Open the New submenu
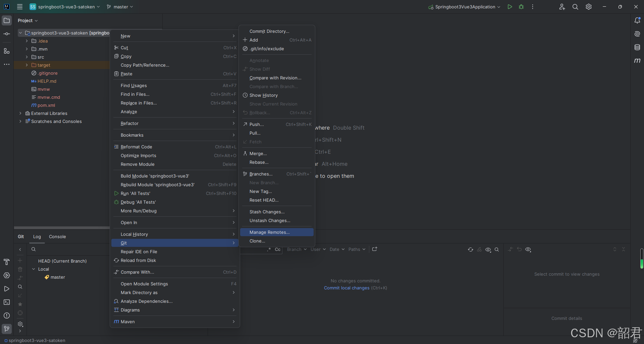Screen dimensions: 644x344 (175, 36)
